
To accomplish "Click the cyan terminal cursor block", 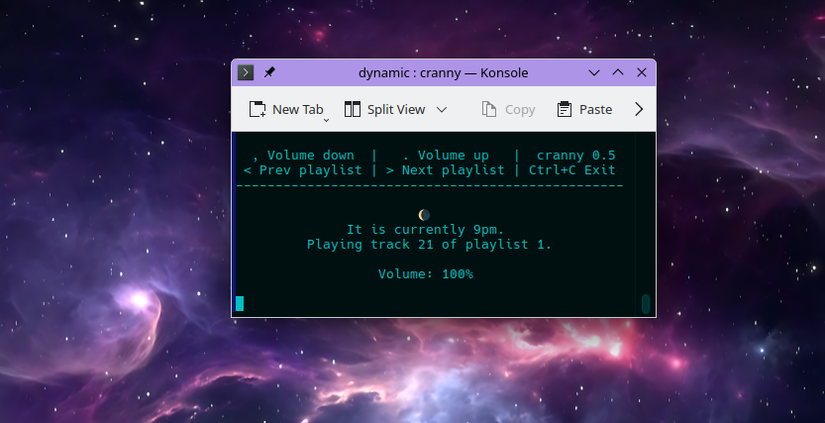I will 240,303.
